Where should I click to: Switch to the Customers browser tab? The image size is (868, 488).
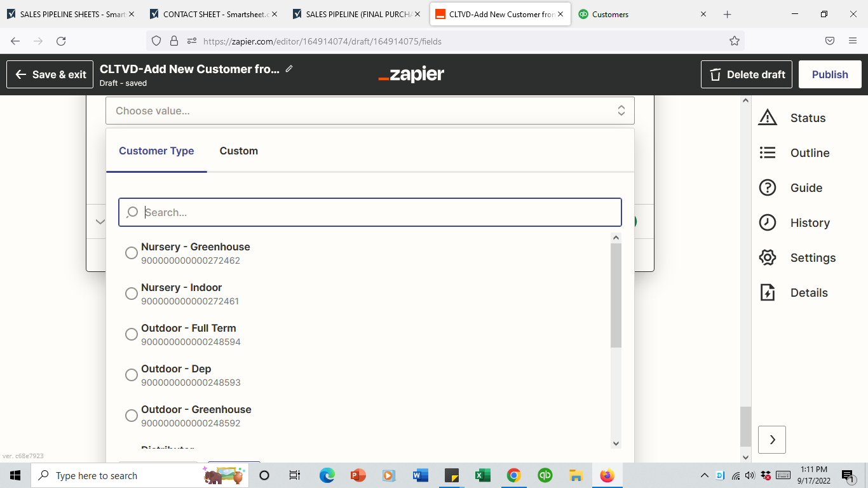pyautogui.click(x=642, y=14)
